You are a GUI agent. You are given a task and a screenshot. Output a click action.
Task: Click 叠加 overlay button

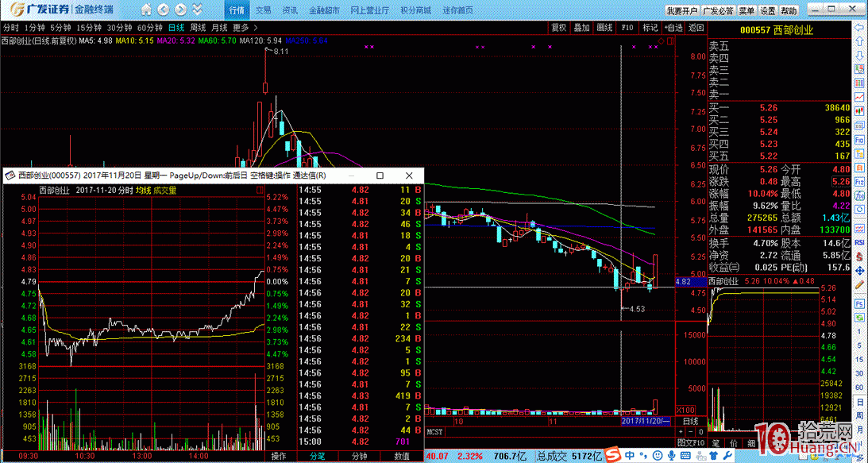[582, 28]
